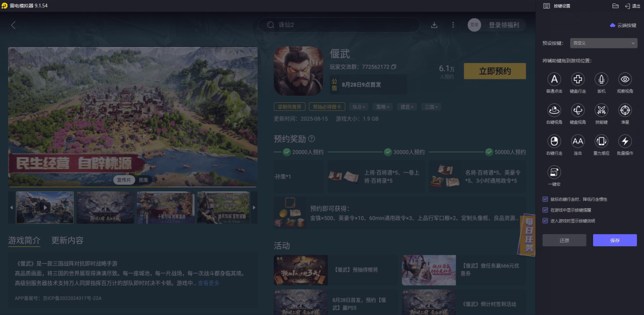Choose the 准星 crosshair mapping icon

point(625,110)
